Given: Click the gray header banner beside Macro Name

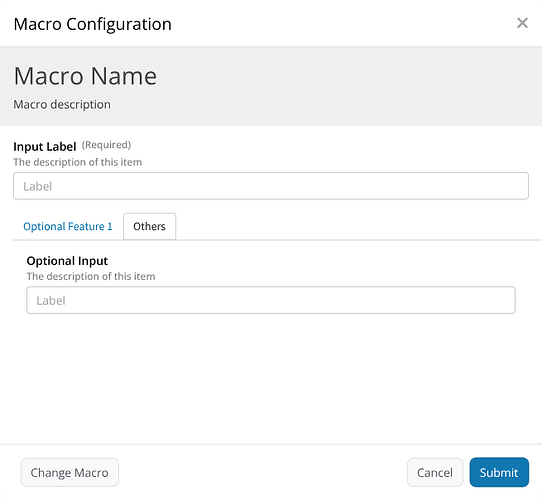Looking at the screenshot, I should click(x=346, y=86).
